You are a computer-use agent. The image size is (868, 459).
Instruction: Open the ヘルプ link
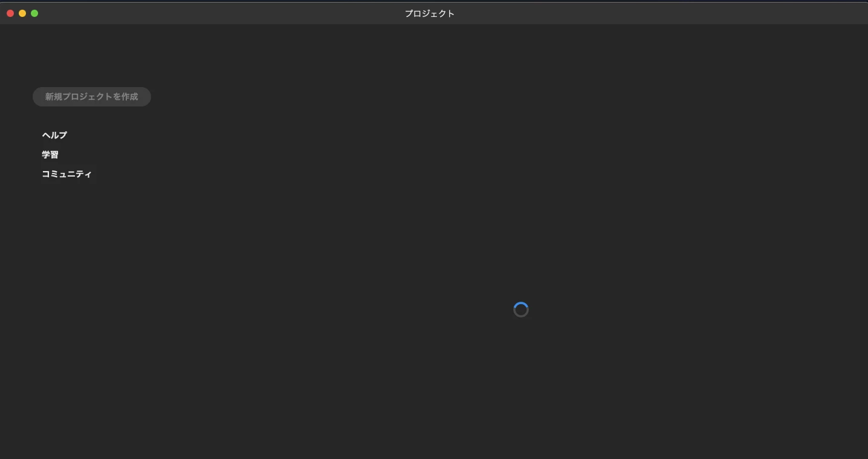pyautogui.click(x=54, y=135)
